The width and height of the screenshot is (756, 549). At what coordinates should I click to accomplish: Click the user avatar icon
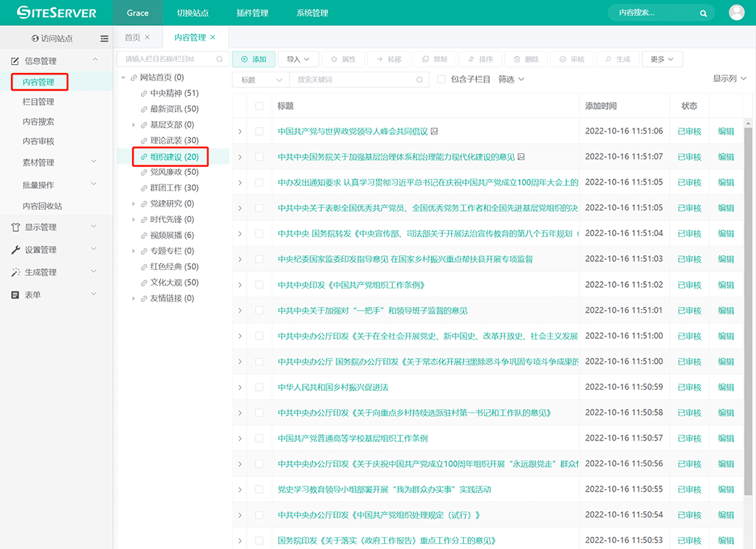(736, 13)
